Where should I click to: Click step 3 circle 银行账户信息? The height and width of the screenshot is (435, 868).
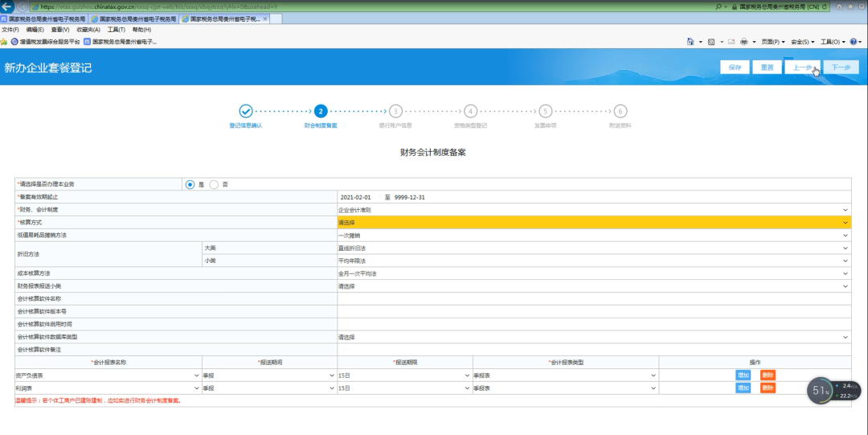coord(395,111)
